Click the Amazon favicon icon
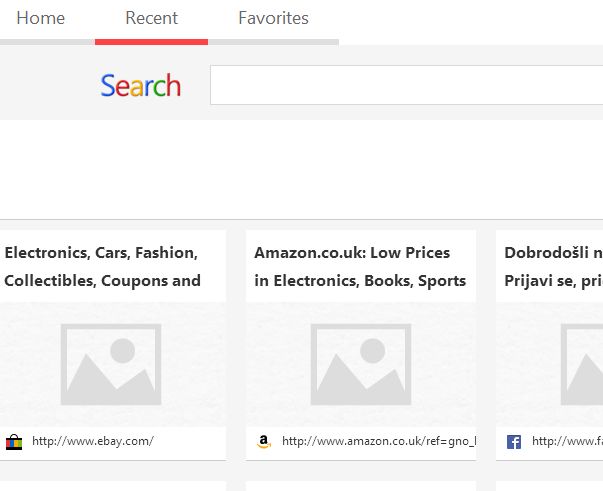Image resolution: width=603 pixels, height=491 pixels. point(264,441)
